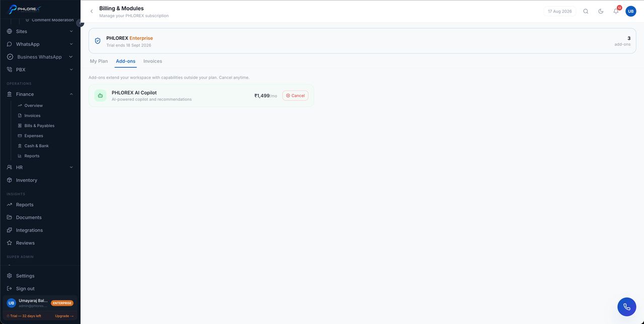
Task: Open the search magnifier in the header
Action: point(586,11)
